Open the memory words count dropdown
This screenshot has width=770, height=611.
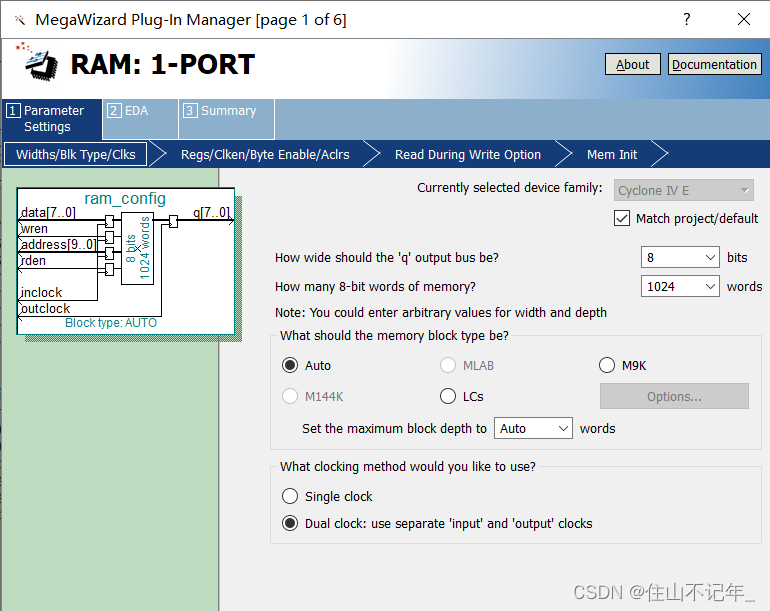[x=680, y=286]
